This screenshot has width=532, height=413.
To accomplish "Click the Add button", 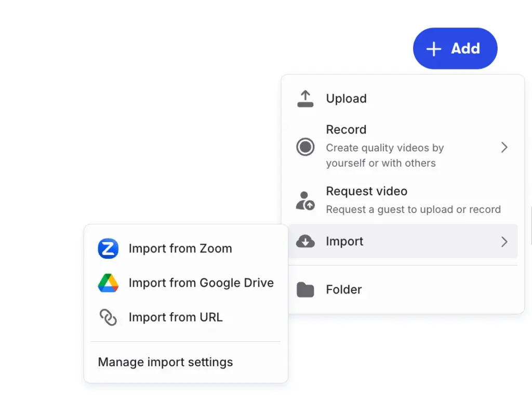I will (x=455, y=48).
